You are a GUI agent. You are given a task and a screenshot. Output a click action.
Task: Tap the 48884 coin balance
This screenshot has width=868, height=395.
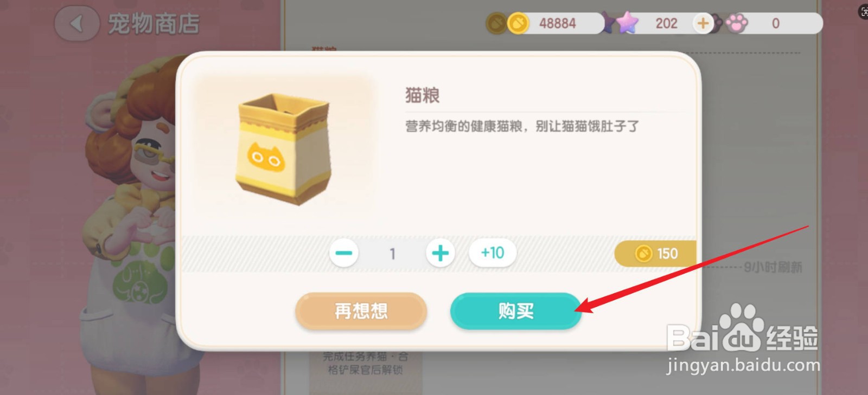[558, 23]
